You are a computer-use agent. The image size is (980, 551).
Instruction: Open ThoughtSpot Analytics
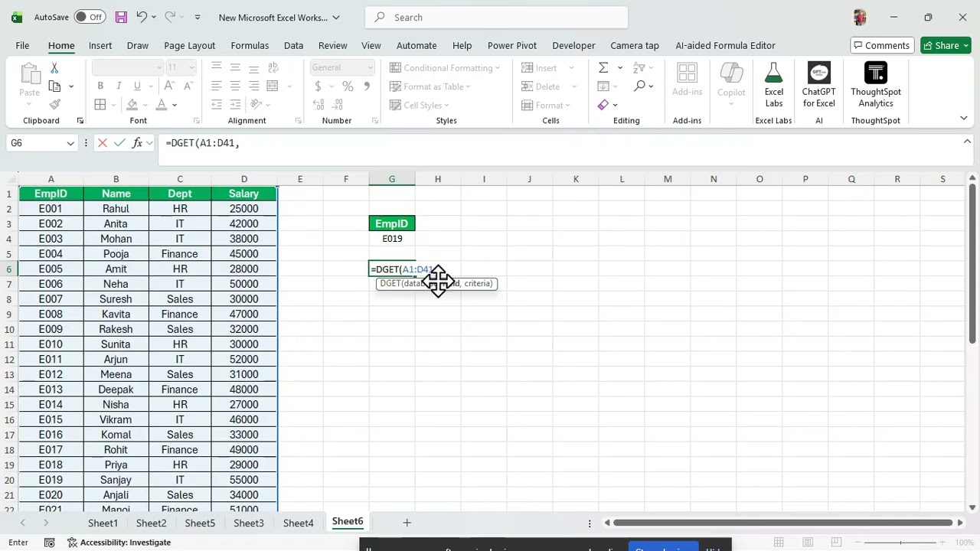[x=876, y=84]
